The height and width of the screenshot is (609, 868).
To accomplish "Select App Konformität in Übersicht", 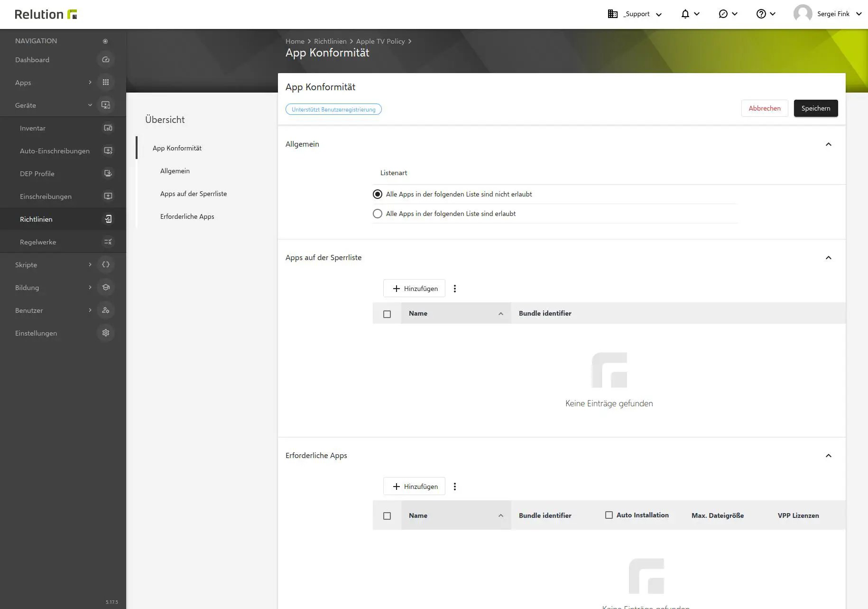I will 177,148.
